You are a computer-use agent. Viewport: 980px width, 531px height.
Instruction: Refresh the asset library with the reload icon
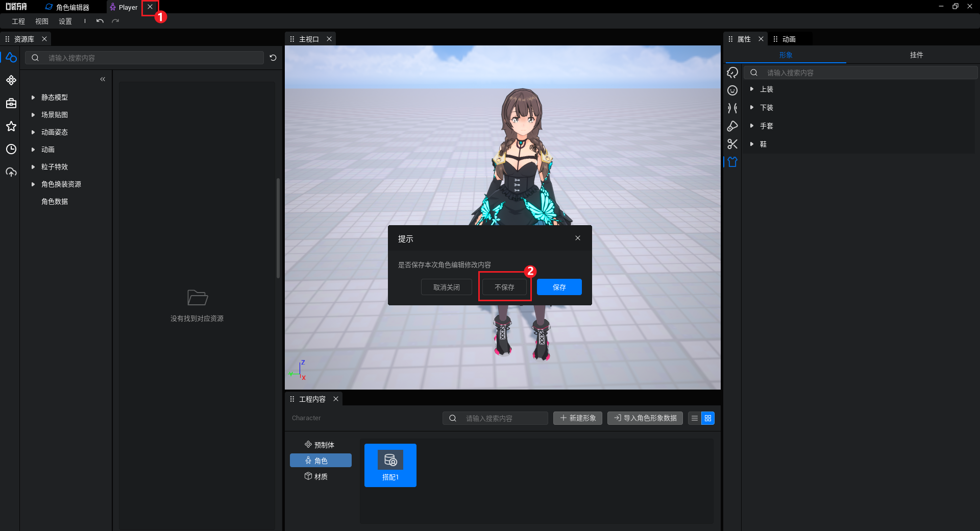(273, 58)
